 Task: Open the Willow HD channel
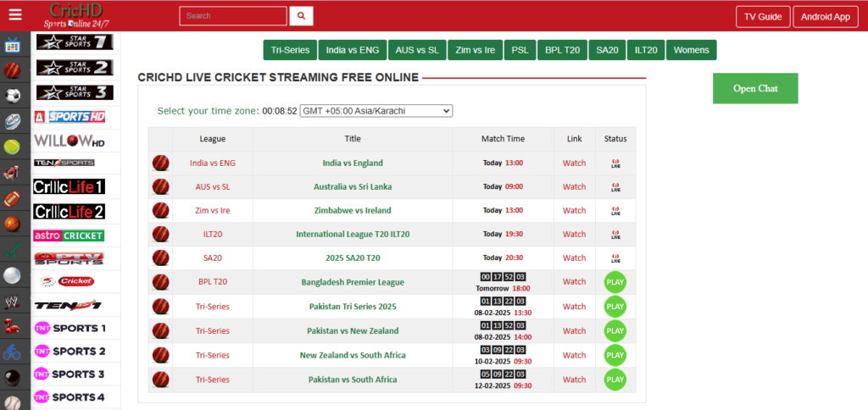[70, 140]
